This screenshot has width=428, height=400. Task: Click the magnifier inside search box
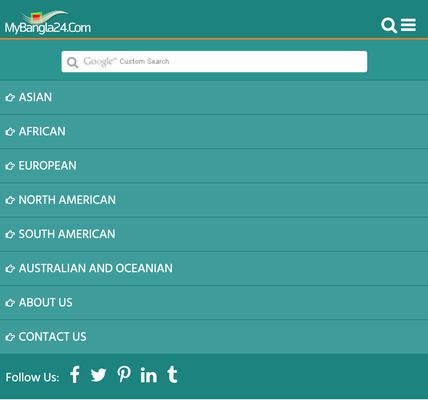click(x=72, y=62)
